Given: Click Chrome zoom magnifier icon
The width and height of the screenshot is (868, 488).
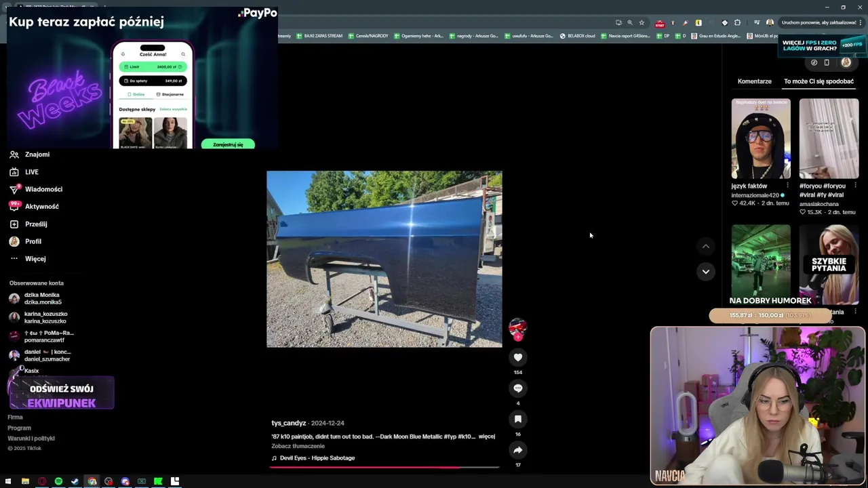Looking at the screenshot, I should 630,22.
